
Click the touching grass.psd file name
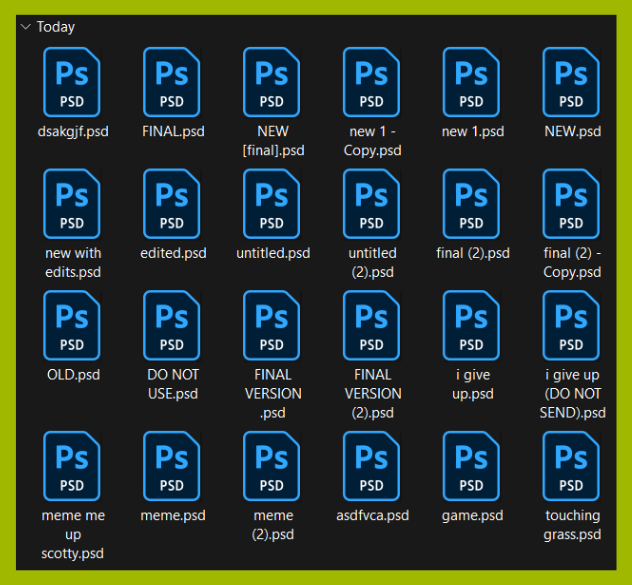pos(572,525)
